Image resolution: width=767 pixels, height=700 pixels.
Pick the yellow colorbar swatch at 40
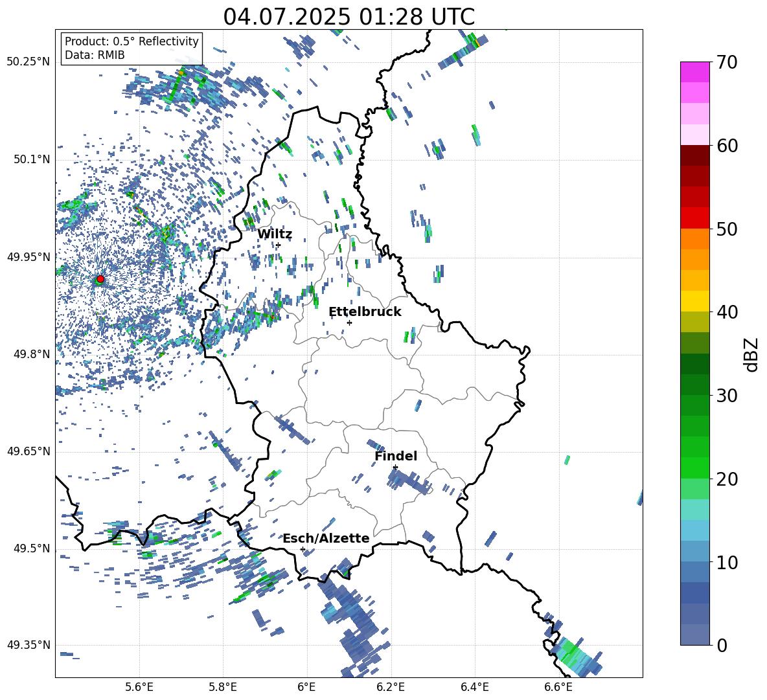click(x=694, y=301)
